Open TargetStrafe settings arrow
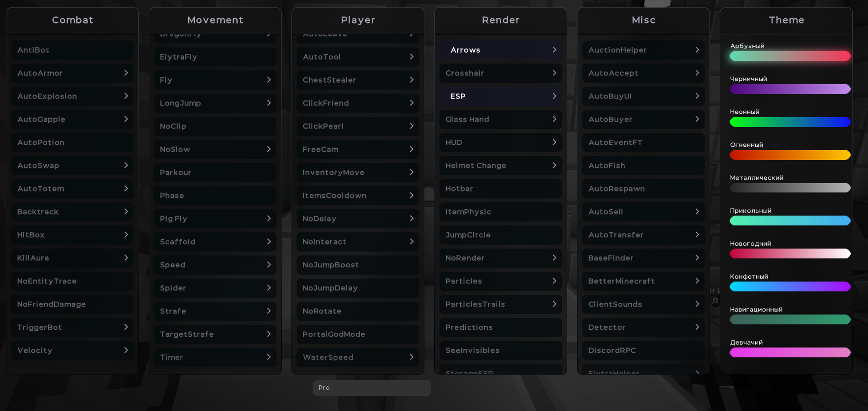Viewport: 868px width, 411px height. (269, 334)
